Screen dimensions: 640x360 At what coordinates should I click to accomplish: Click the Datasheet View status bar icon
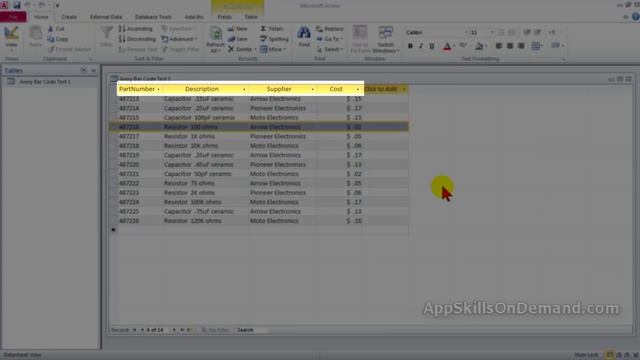609,355
